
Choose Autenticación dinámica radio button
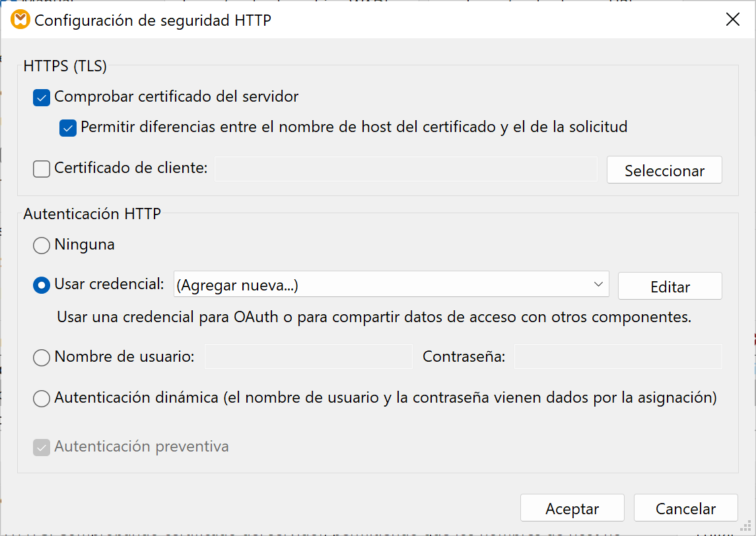click(x=42, y=399)
